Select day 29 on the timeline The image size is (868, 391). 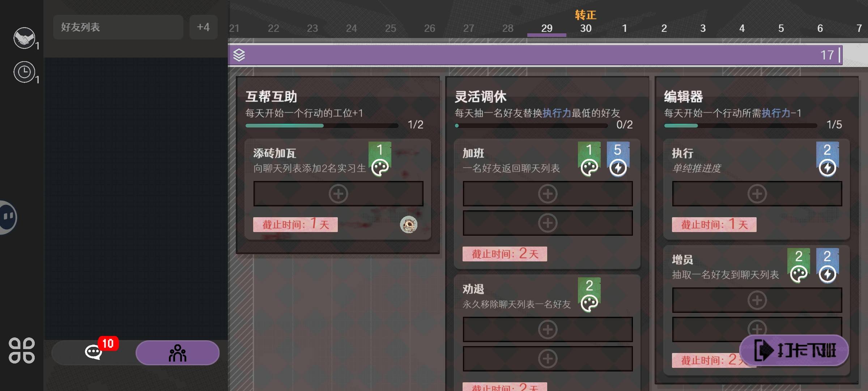click(x=547, y=28)
